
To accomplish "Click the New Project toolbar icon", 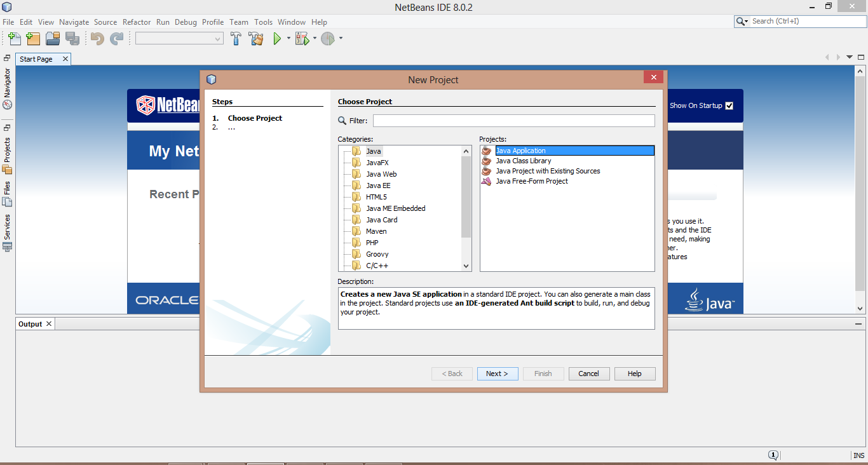I will (x=33, y=39).
